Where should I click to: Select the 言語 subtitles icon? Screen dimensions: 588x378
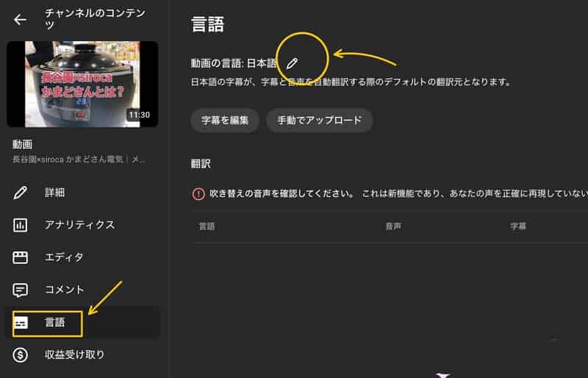click(x=21, y=322)
